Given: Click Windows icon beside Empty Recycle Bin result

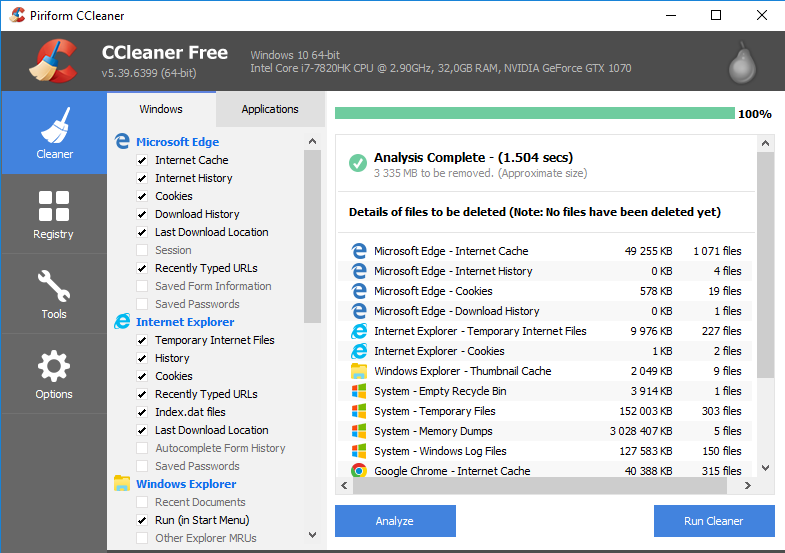Looking at the screenshot, I should tap(359, 391).
